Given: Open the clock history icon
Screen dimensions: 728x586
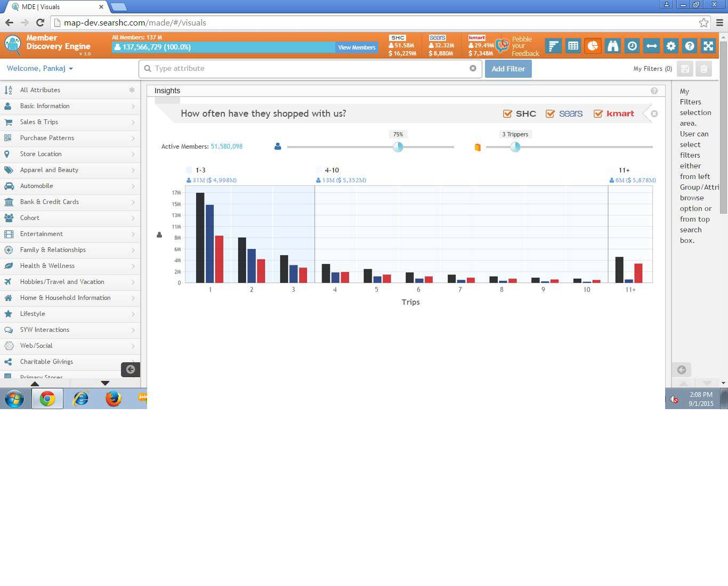Looking at the screenshot, I should 632,46.
